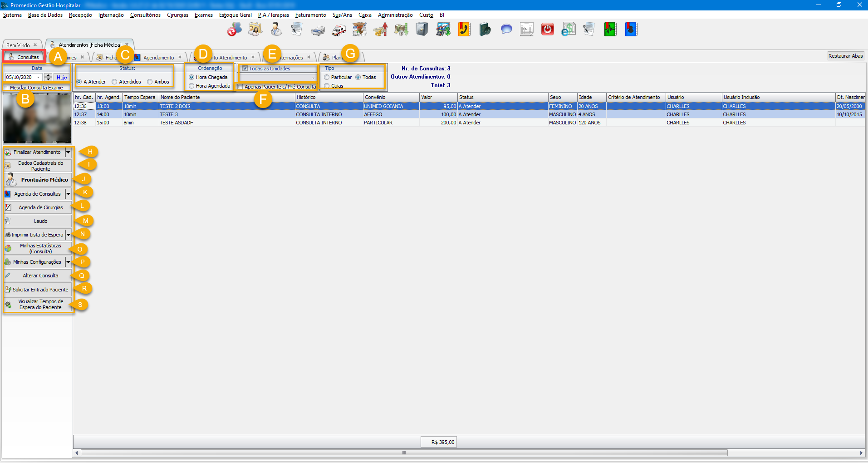Open the date picker dropdown for 05/10/2020

point(39,78)
